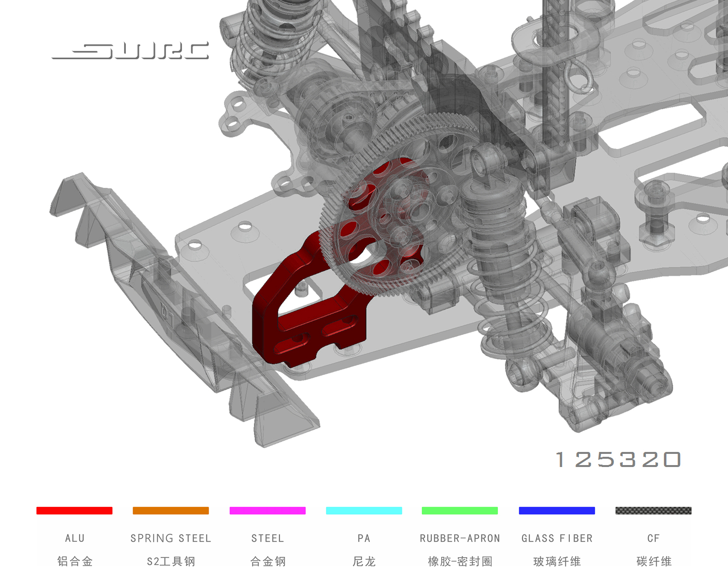Click the "SPRING STEEL" legend label
Viewport: 728px width, 584px height.
point(171,538)
